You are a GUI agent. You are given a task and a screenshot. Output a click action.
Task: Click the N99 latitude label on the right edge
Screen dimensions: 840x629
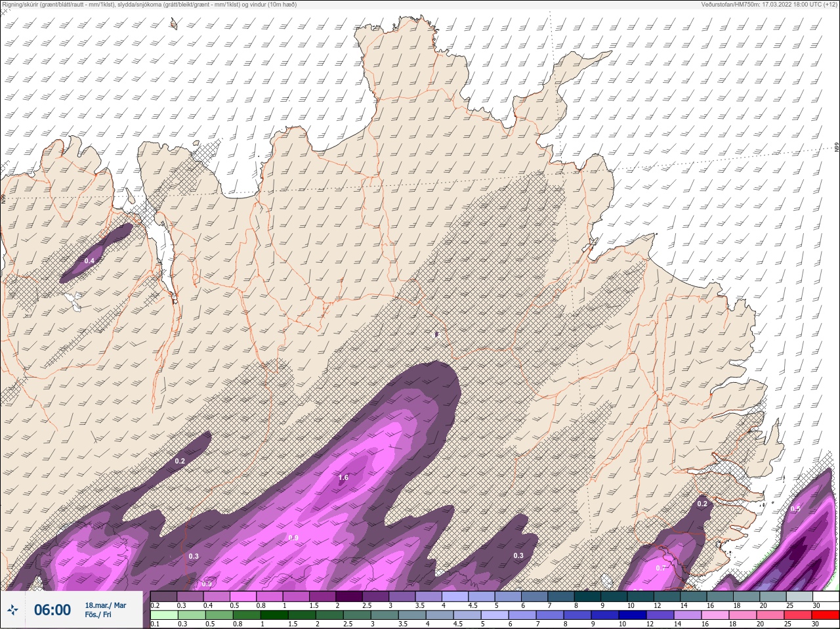[837, 148]
